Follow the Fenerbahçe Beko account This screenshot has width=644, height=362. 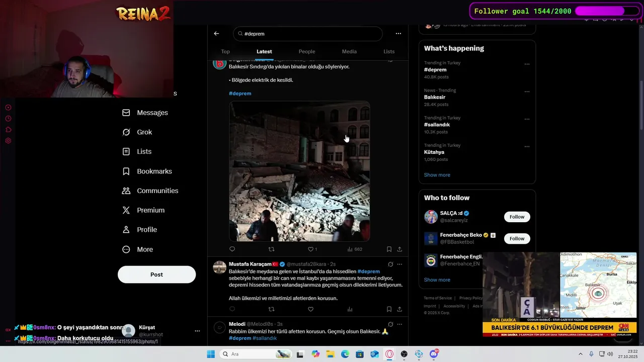(517, 238)
